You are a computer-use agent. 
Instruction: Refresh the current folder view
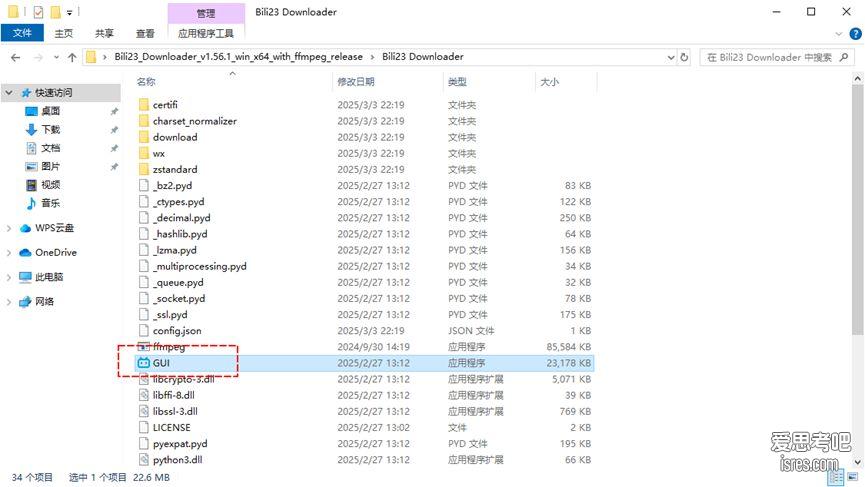click(685, 57)
